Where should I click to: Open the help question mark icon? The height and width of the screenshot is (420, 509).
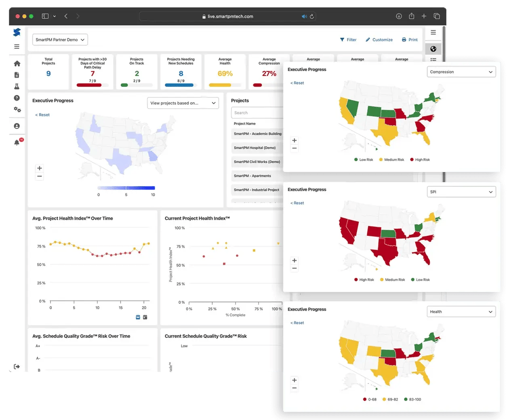(x=17, y=98)
